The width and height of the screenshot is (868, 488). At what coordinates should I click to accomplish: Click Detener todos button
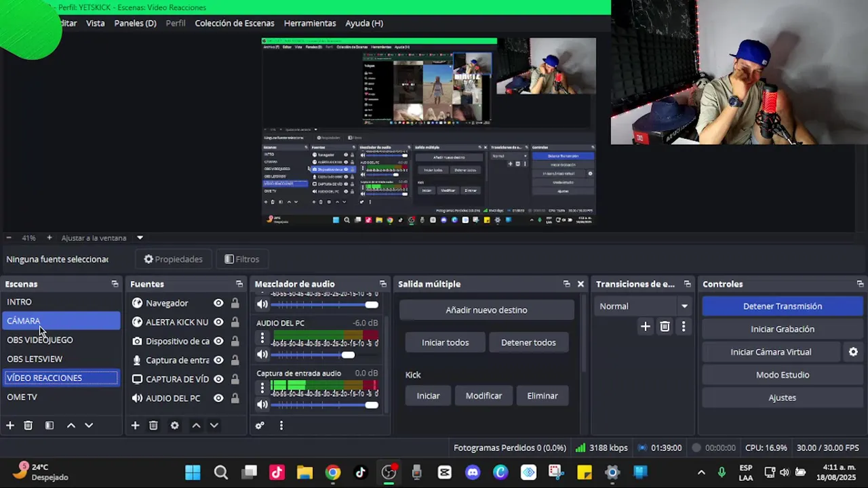pyautogui.click(x=528, y=342)
